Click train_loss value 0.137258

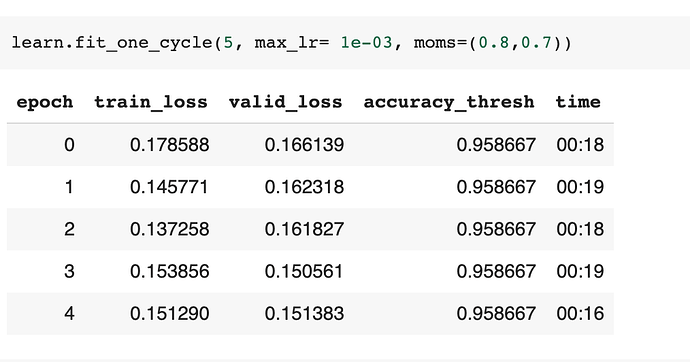[x=169, y=229]
